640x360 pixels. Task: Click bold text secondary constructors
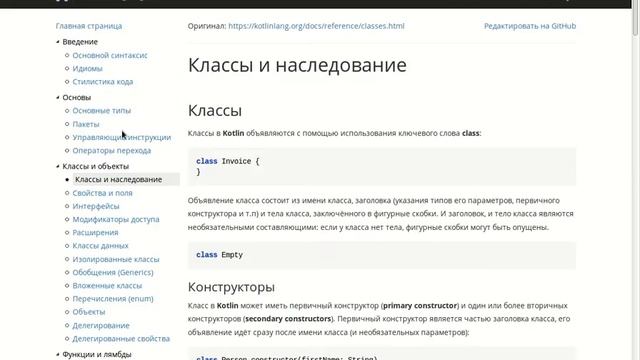pyautogui.click(x=288, y=318)
